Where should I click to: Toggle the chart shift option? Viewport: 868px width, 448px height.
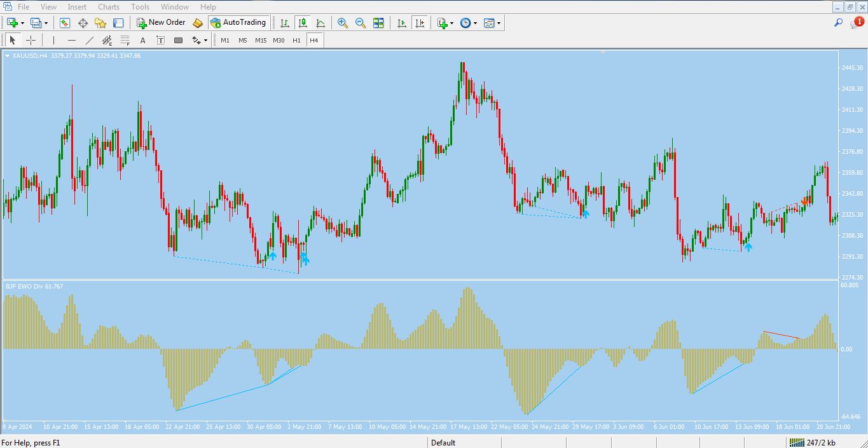point(420,23)
